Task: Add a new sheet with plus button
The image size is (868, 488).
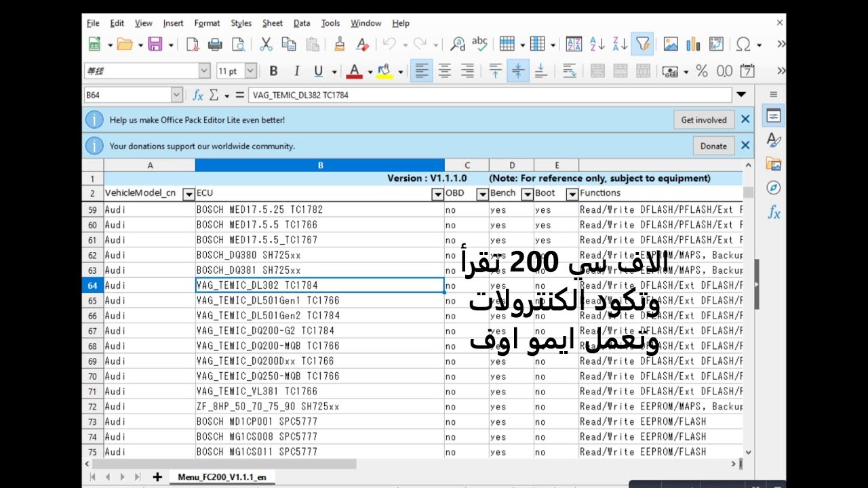Action: 157,477
